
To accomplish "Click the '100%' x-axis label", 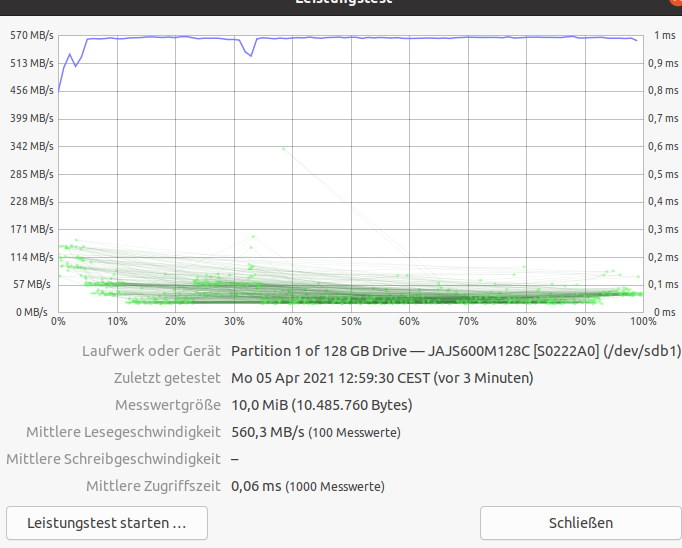I will pyautogui.click(x=643, y=321).
